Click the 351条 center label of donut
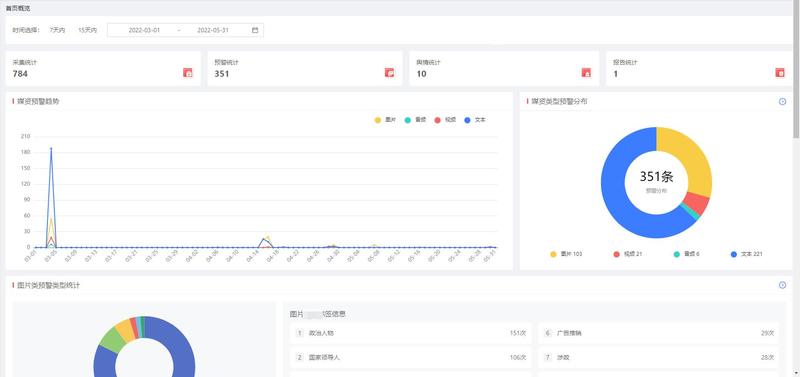 (657, 177)
